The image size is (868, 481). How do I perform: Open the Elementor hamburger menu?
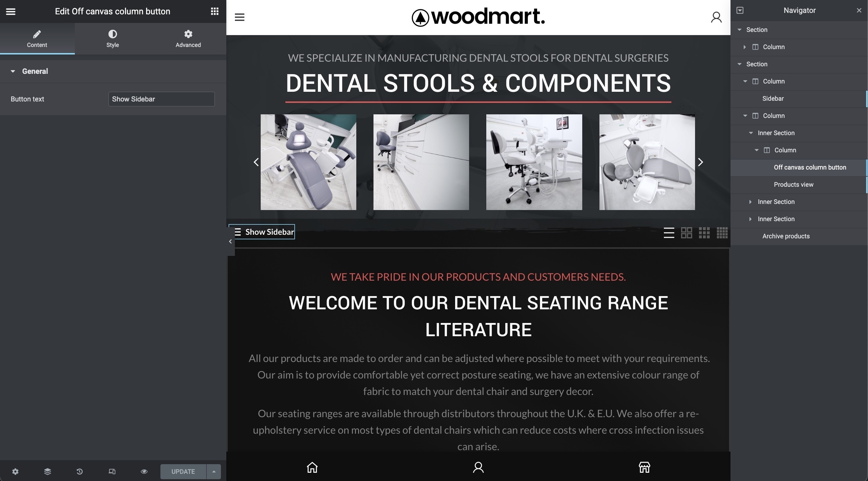11,11
